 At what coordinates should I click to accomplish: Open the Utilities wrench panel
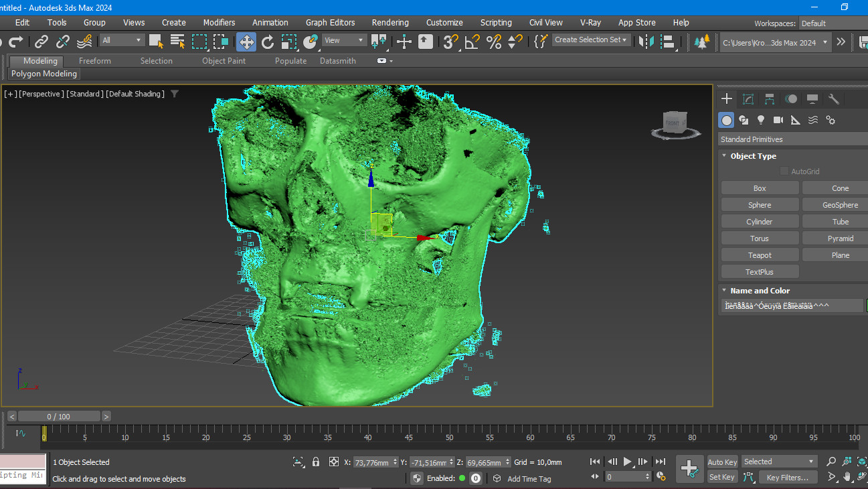coord(833,99)
